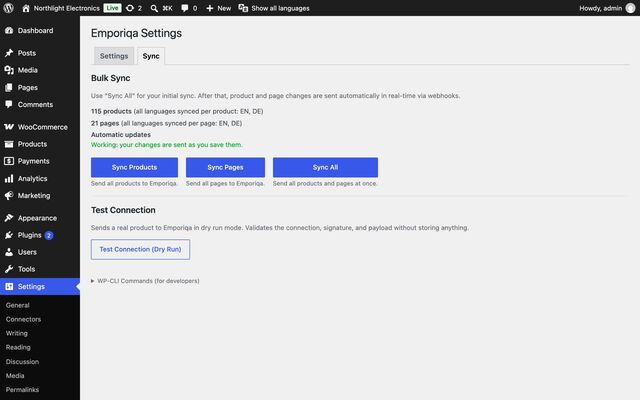Click the Analytics bar chart icon
Screen dimensions: 640x400
coord(9,178)
